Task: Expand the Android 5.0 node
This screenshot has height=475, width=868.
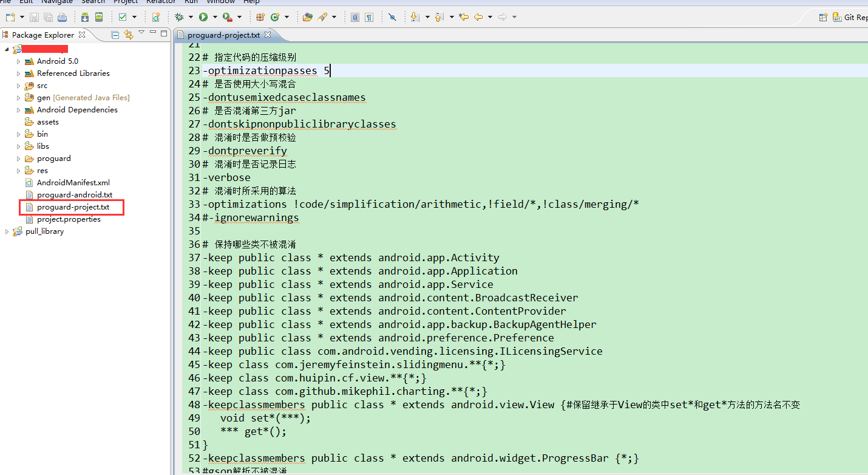Action: 18,61
